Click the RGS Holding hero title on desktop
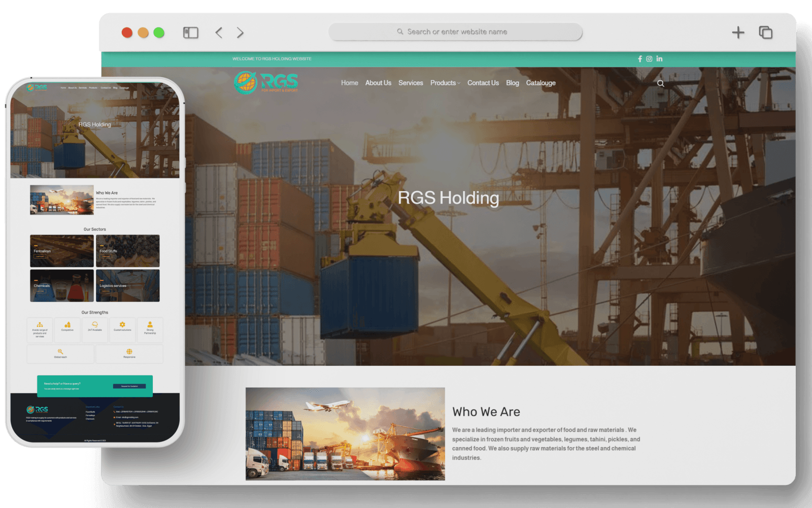Image resolution: width=812 pixels, height=508 pixels. click(448, 198)
